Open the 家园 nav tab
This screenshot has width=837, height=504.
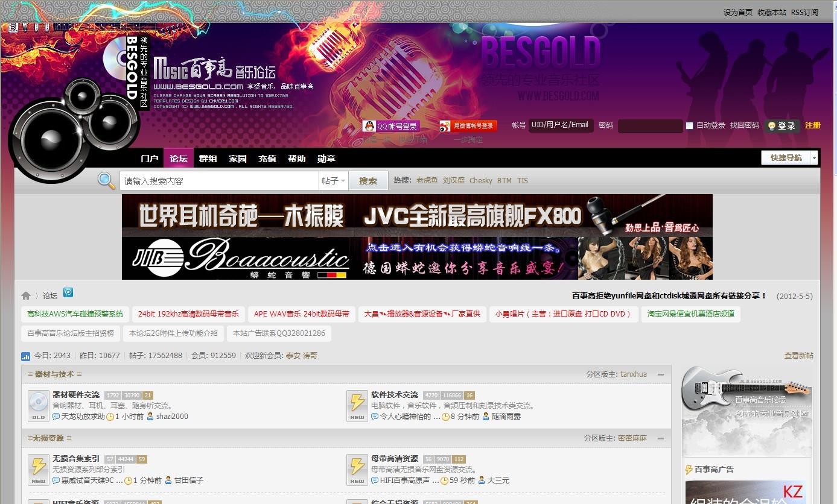pyautogui.click(x=238, y=159)
